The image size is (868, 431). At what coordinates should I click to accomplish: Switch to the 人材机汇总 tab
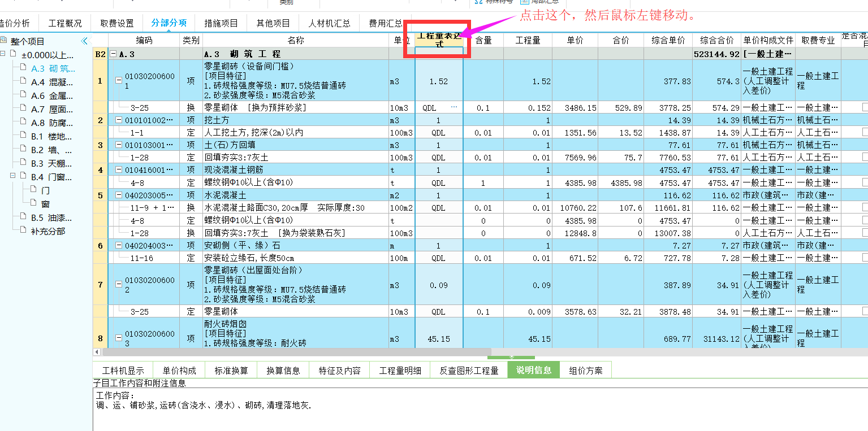point(330,23)
